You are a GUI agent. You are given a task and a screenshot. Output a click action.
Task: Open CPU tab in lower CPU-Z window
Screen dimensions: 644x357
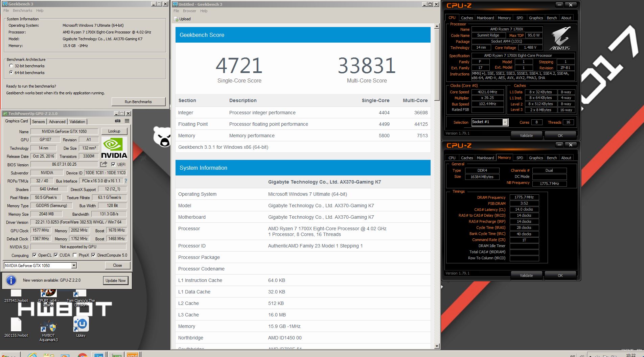[452, 158]
